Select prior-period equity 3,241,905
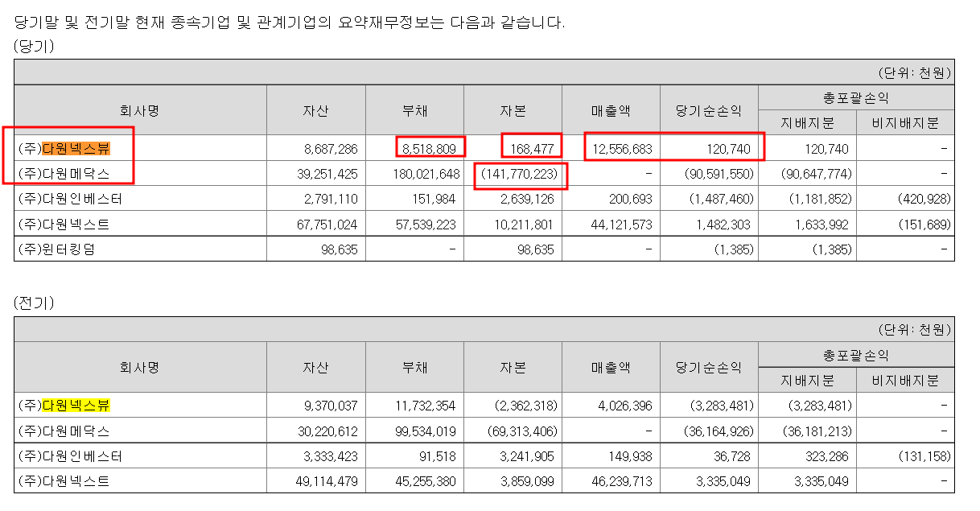 coord(528,456)
